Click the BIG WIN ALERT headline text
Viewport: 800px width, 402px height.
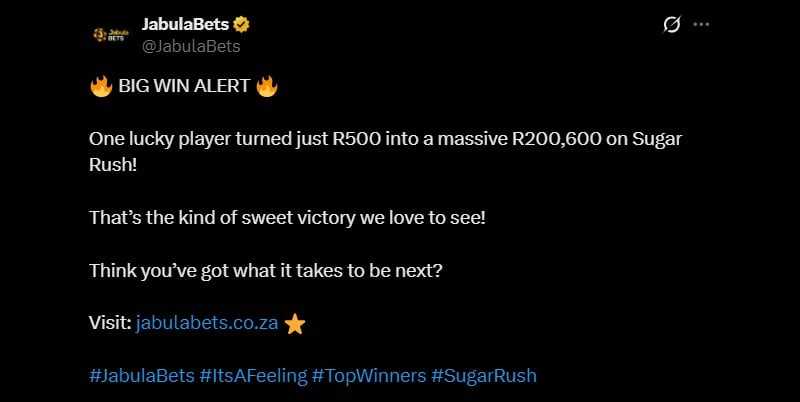click(183, 86)
